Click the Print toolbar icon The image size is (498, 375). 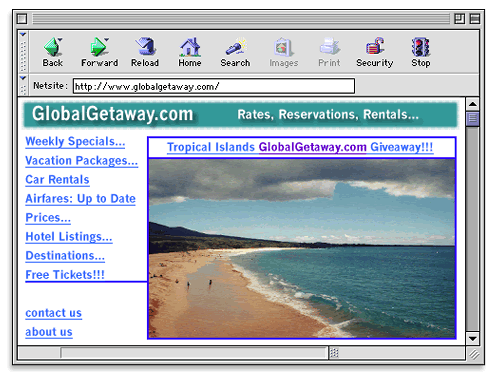[329, 47]
